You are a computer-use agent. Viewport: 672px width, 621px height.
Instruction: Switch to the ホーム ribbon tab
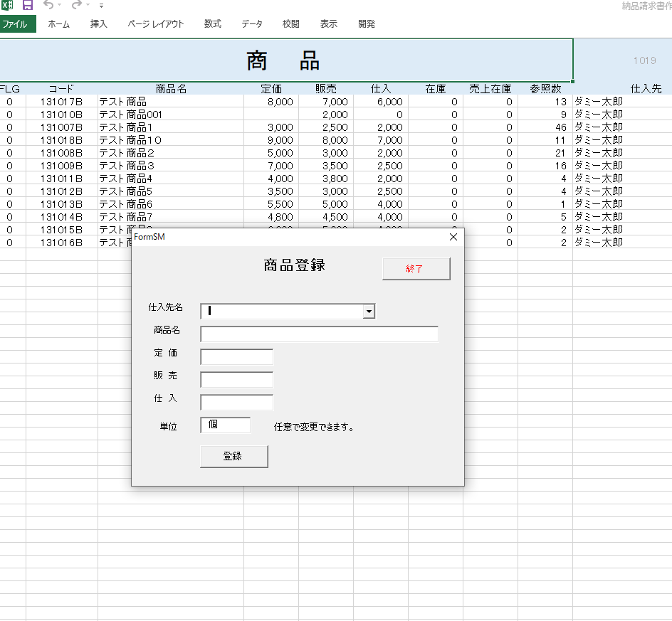(58, 24)
